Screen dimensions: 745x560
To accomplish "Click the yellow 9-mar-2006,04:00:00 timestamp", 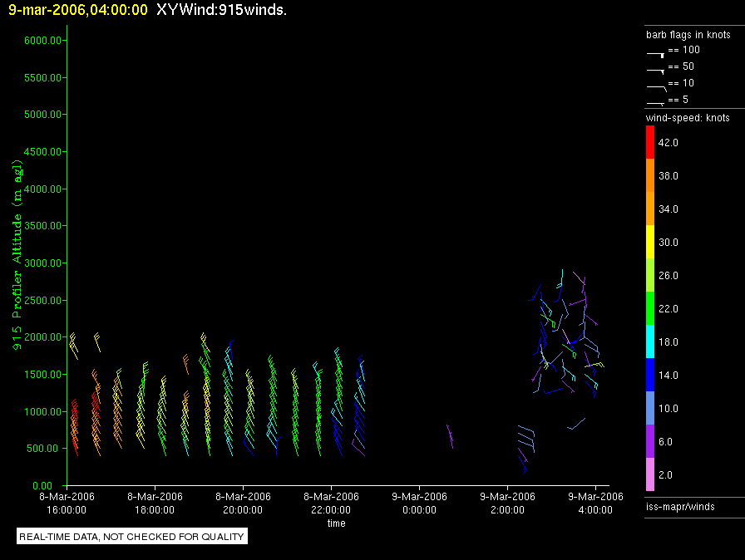I will (x=78, y=11).
